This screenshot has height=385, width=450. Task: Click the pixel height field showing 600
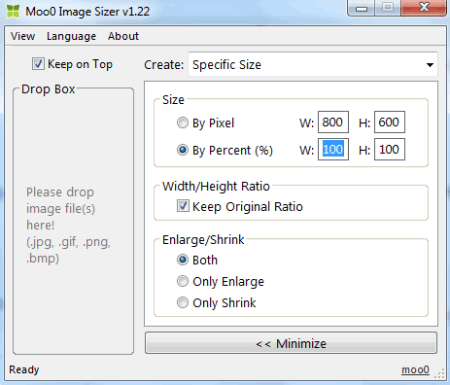tap(389, 122)
